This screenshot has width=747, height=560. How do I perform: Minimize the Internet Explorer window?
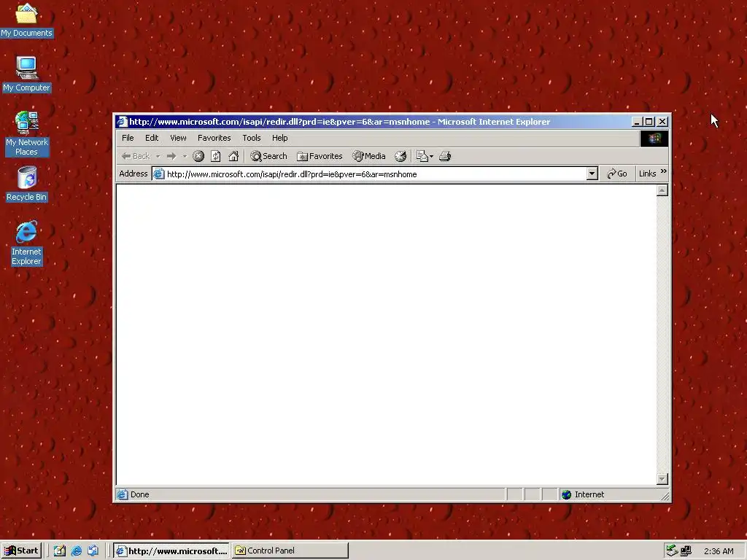637,122
